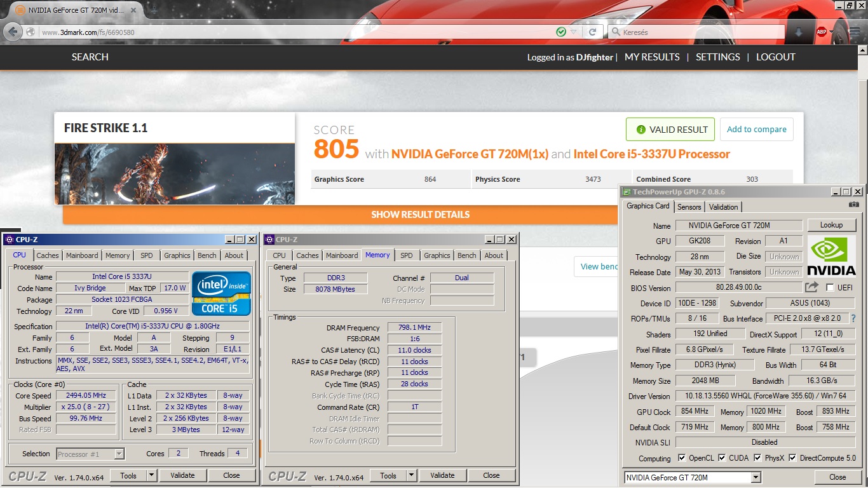Uncheck the CUDA checkbox
Screen dimensions: 868x488
point(722,457)
